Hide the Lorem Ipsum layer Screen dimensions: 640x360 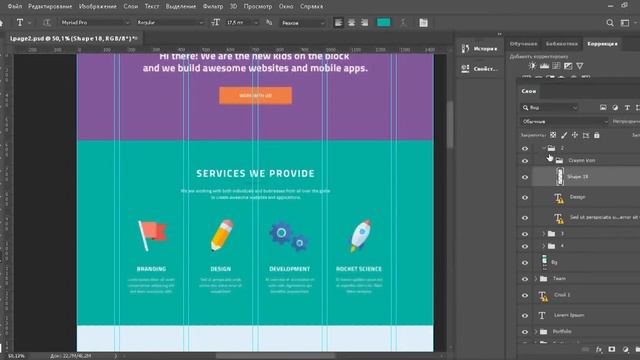point(525,316)
